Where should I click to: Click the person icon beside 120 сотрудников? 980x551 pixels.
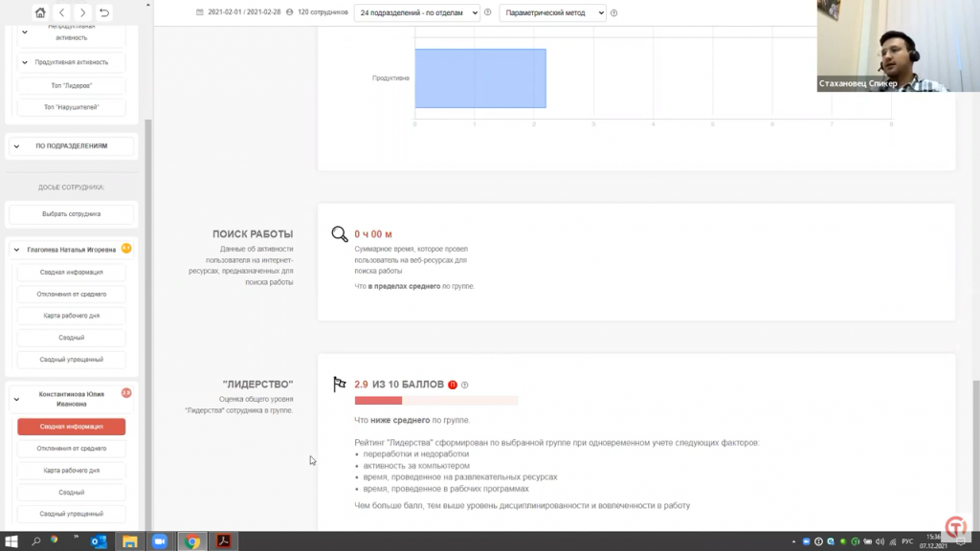[x=289, y=11]
